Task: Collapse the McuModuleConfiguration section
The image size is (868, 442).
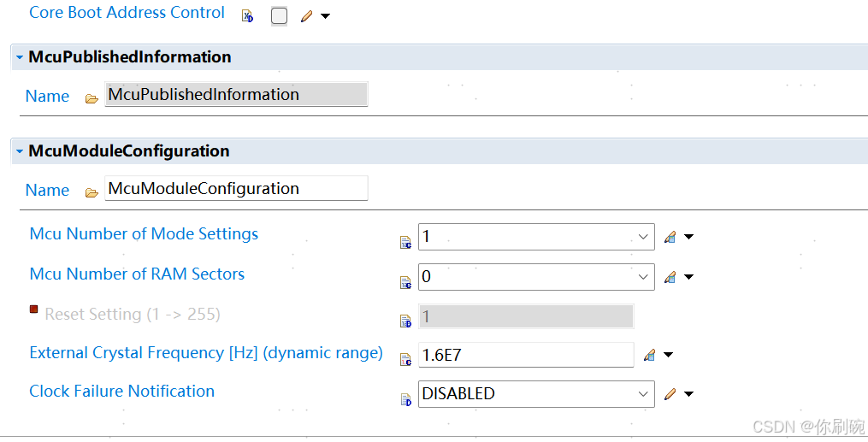Action: [x=20, y=151]
